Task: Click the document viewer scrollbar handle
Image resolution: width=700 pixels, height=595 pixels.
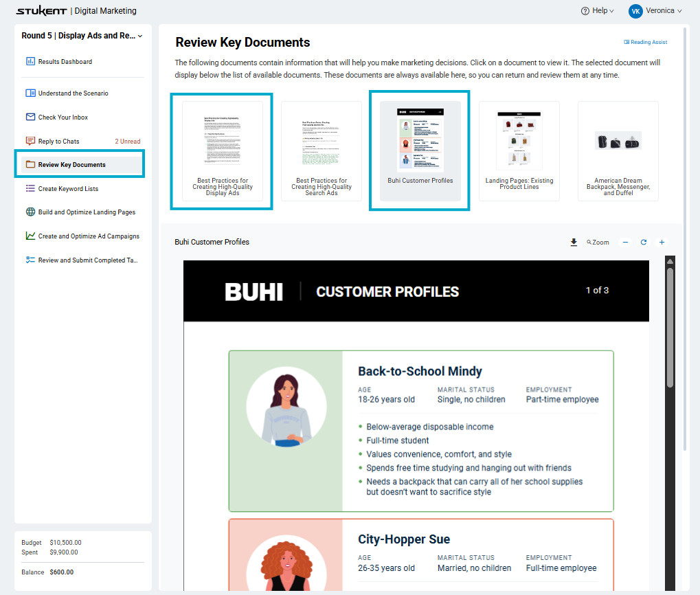Action: tap(670, 327)
